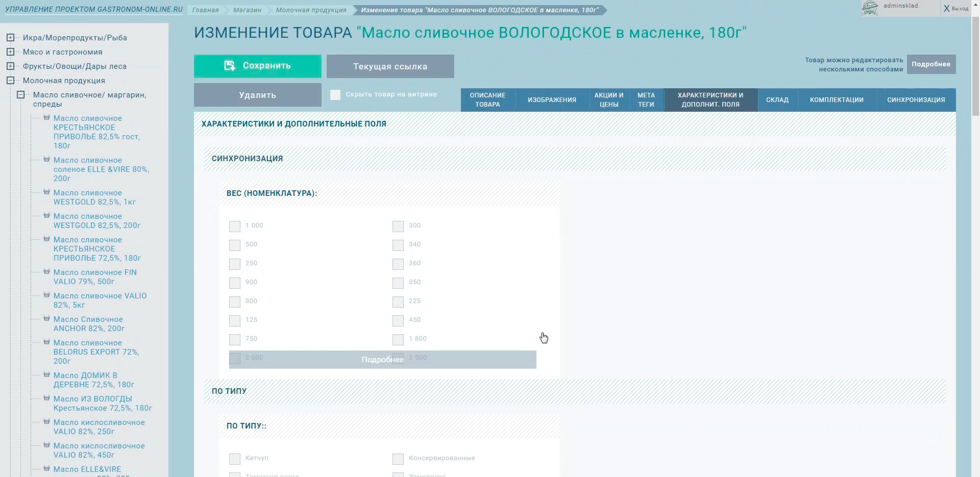This screenshot has height=477, width=980.
Task: Check the 250 weight checkbox
Action: tap(235, 264)
